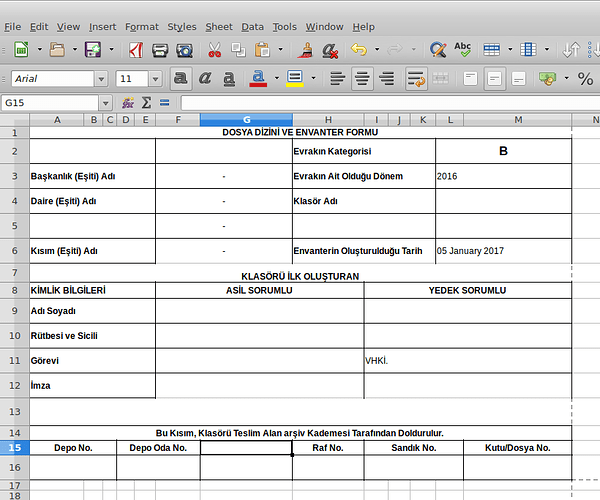
Task: Click the formula input line
Action: pos(390,103)
